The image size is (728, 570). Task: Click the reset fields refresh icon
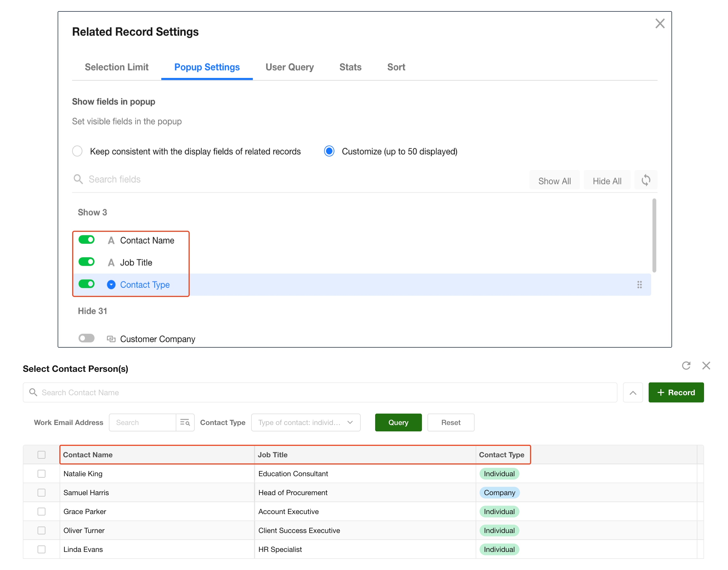[645, 181]
